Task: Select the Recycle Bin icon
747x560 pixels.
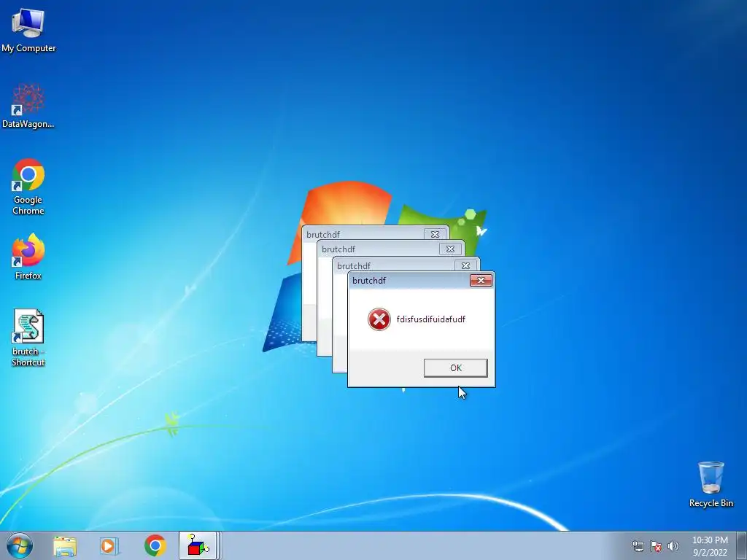Action: point(711,484)
